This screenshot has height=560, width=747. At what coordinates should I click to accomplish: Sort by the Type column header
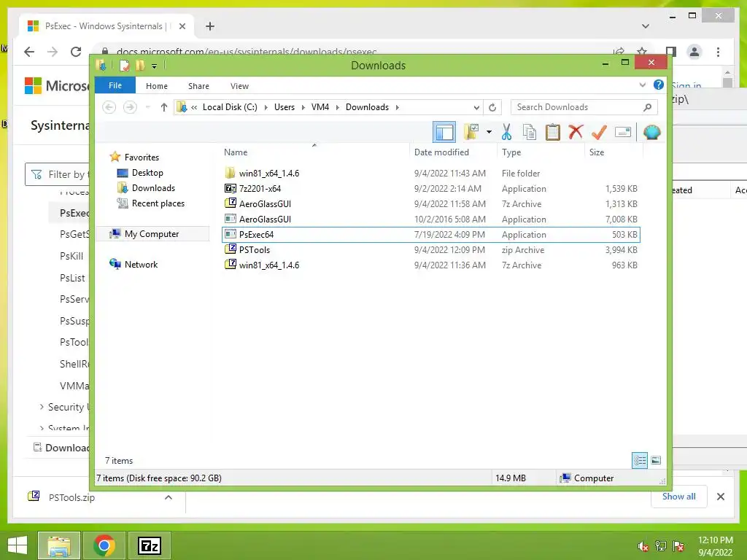541,152
